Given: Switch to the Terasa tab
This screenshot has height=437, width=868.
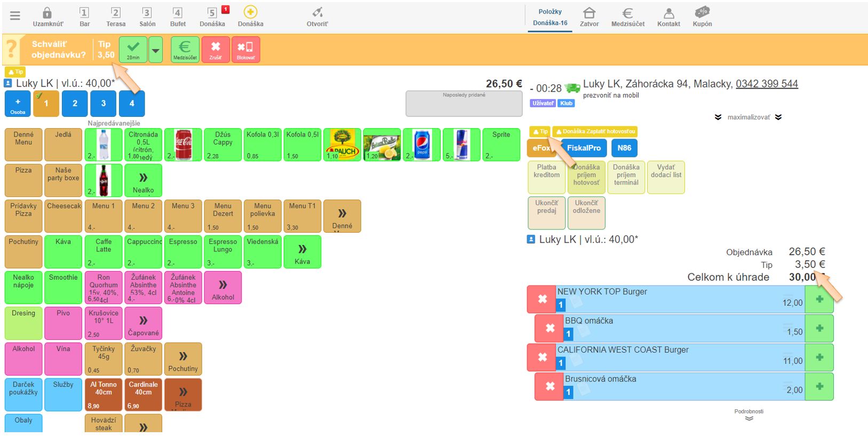Looking at the screenshot, I should click(116, 17).
